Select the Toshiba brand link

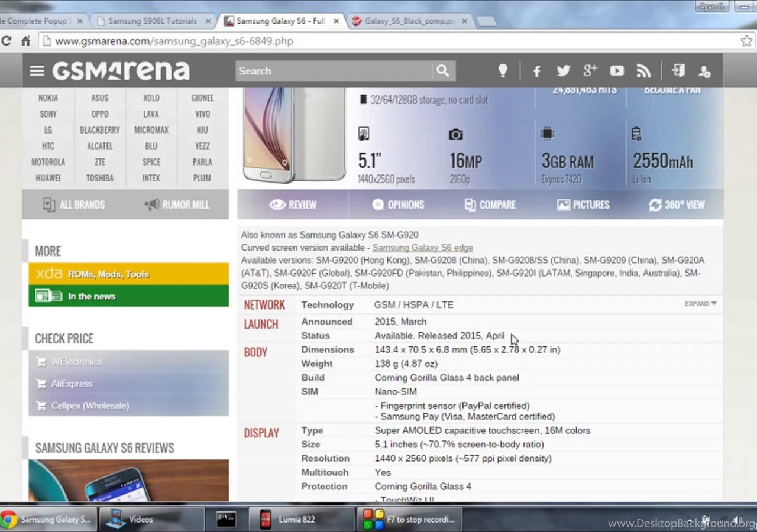click(x=100, y=178)
